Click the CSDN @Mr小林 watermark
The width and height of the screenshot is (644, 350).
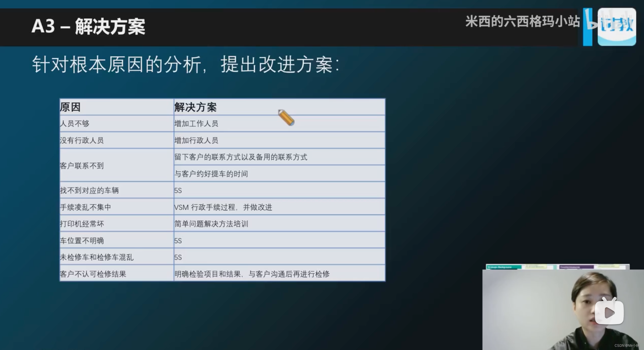click(627, 345)
